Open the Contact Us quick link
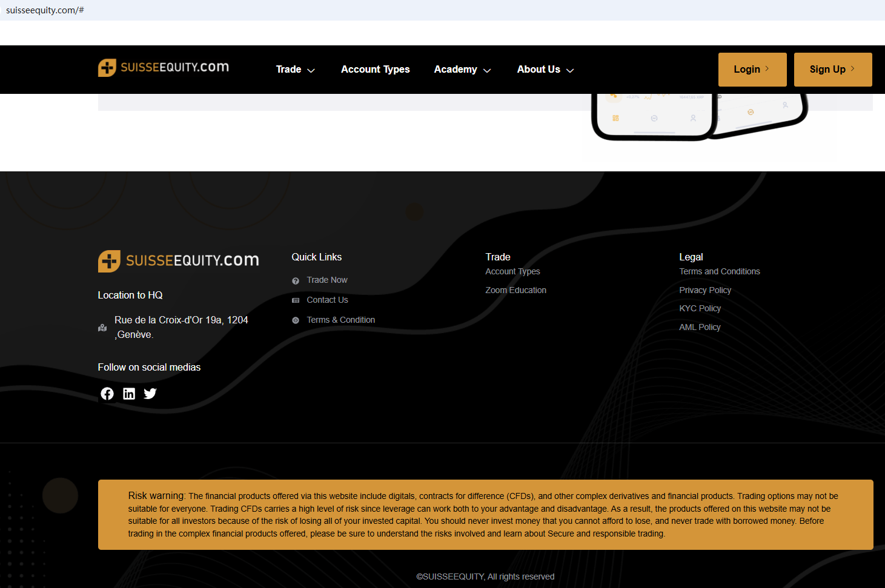Image resolution: width=885 pixels, height=588 pixels. click(327, 300)
